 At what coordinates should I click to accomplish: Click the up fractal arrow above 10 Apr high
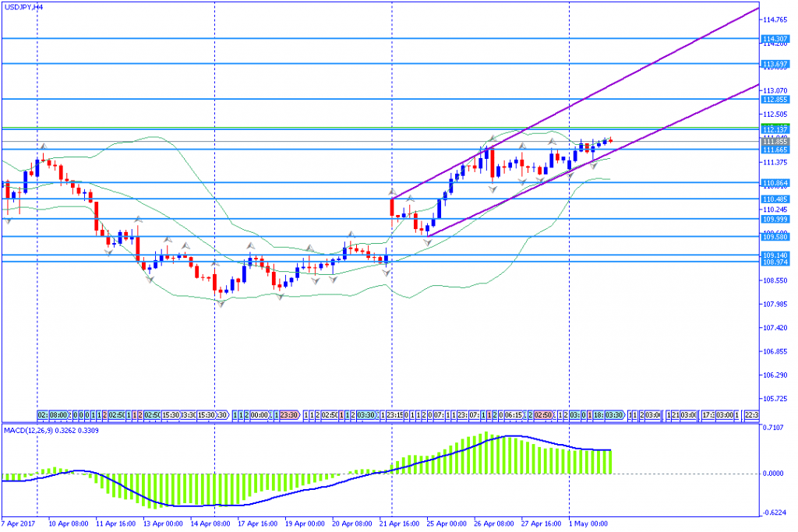point(44,146)
